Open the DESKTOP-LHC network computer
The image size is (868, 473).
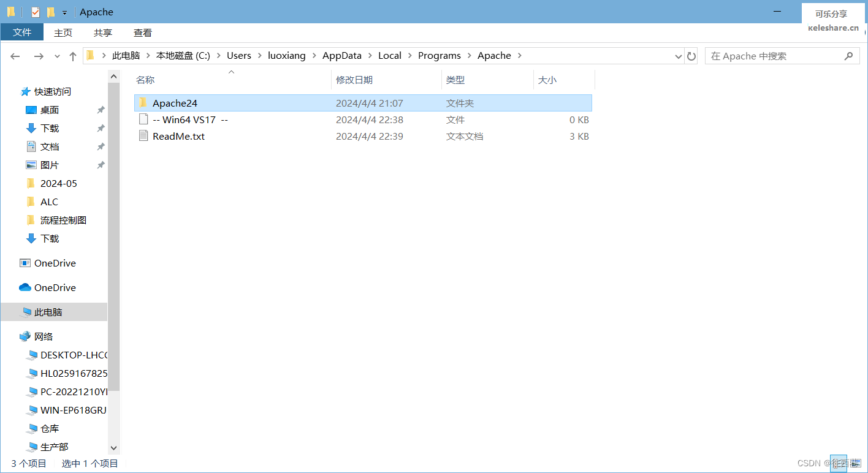pyautogui.click(x=74, y=355)
